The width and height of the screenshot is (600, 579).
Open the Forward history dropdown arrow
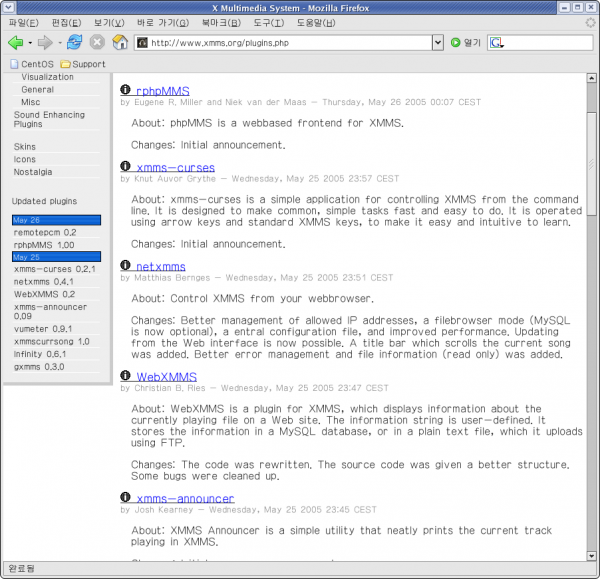coord(60,43)
